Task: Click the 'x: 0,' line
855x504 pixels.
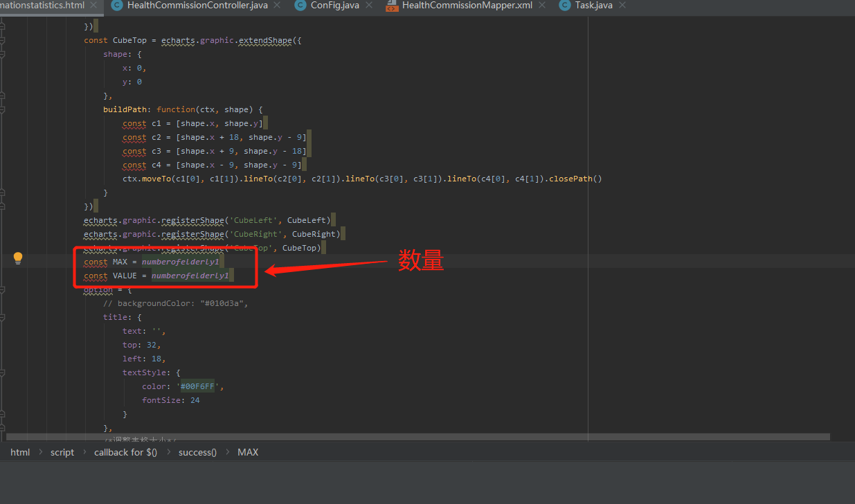Action: pos(134,68)
